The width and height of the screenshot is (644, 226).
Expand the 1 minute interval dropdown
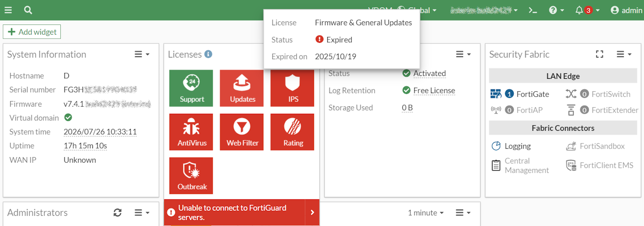click(x=425, y=213)
